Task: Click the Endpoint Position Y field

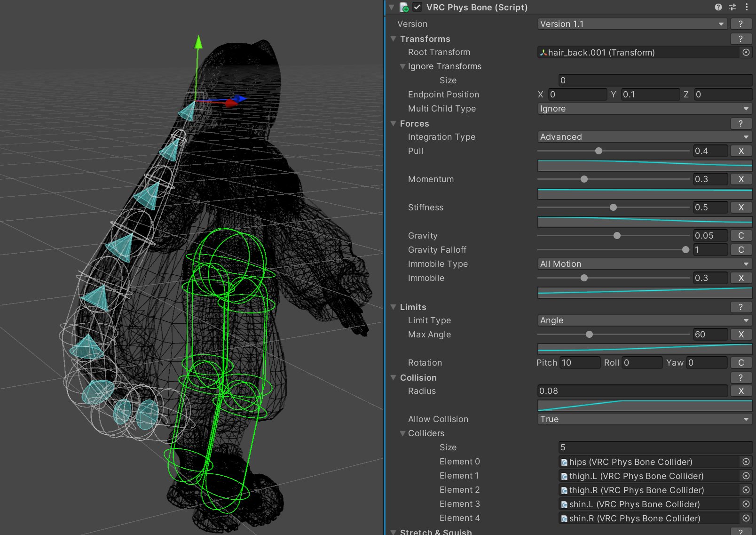Action: coord(650,95)
